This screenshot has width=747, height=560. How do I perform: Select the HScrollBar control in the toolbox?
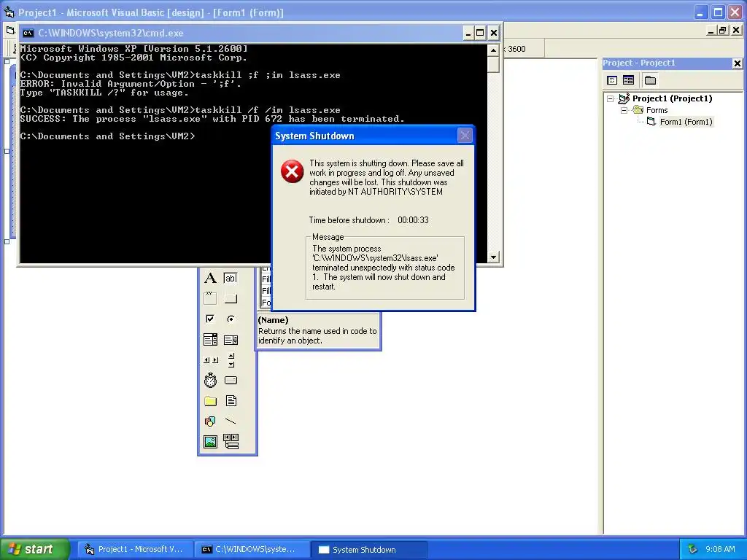click(x=210, y=360)
